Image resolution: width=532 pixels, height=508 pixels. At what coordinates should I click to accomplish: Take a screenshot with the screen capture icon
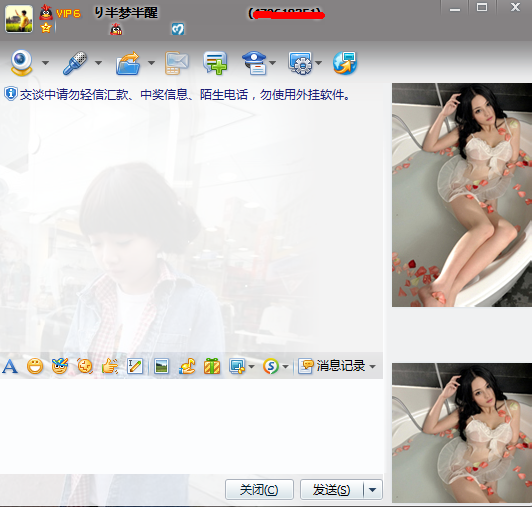(x=237, y=366)
